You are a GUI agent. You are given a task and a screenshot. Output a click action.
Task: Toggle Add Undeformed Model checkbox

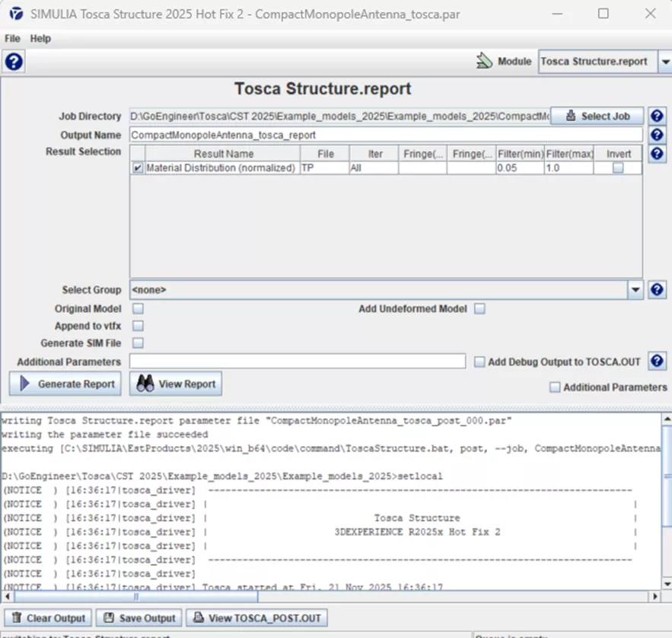coord(479,309)
